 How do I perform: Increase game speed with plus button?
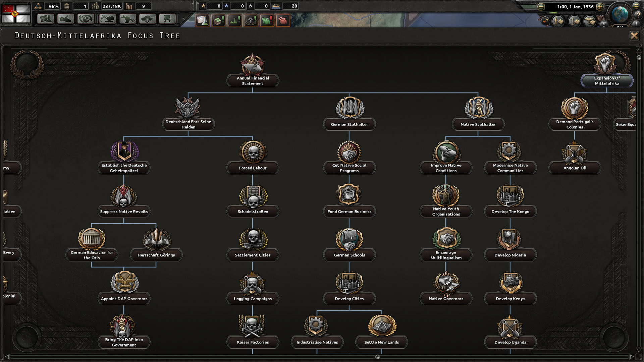tap(600, 6)
